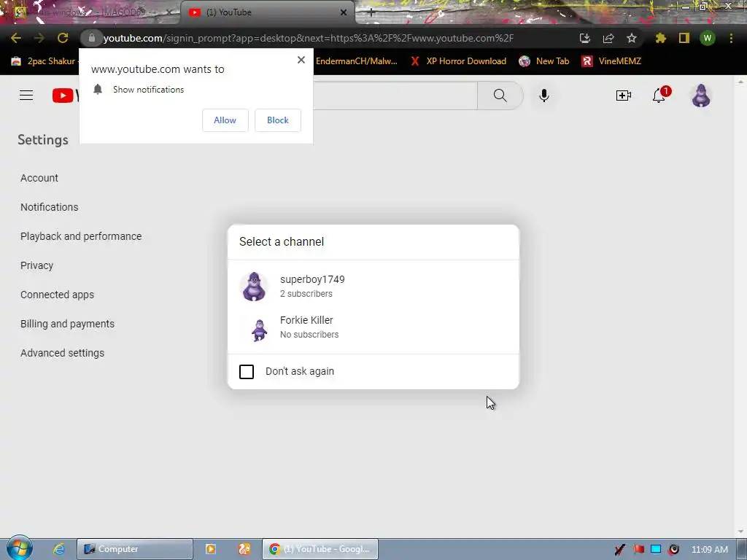This screenshot has height=560, width=747.
Task: Click the YouTube search magnifier button
Action: [500, 96]
